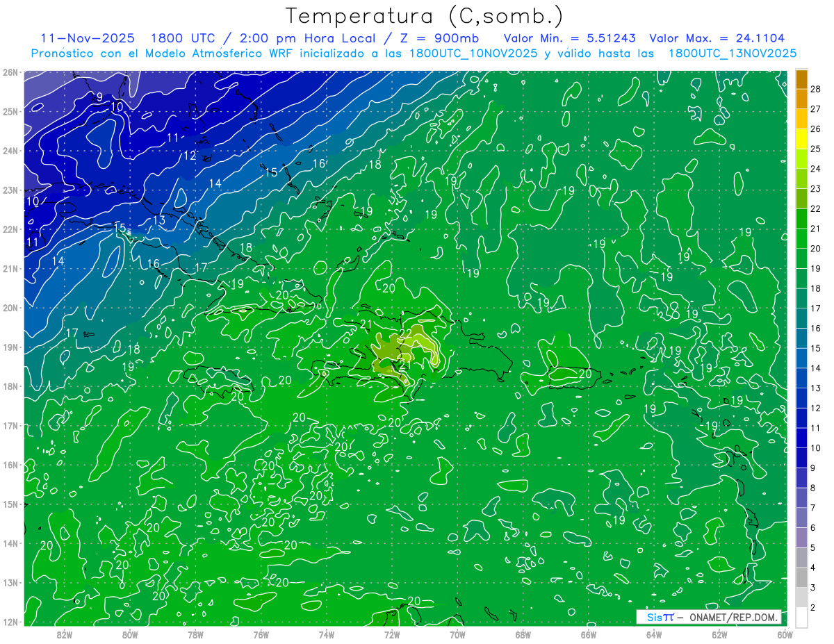Click the 74W longitude axis label
The image size is (834, 644).
pyautogui.click(x=326, y=634)
